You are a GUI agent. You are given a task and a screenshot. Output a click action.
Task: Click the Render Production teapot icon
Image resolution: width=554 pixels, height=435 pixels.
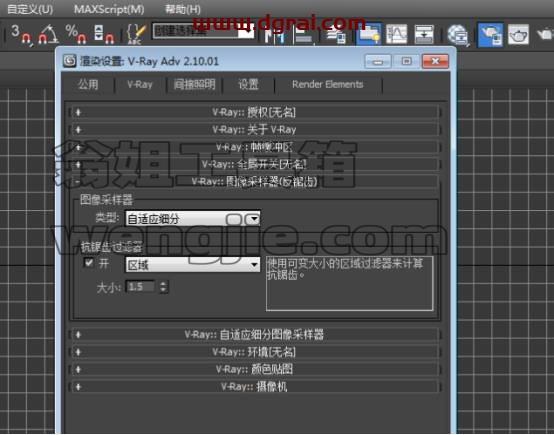pyautogui.click(x=545, y=34)
